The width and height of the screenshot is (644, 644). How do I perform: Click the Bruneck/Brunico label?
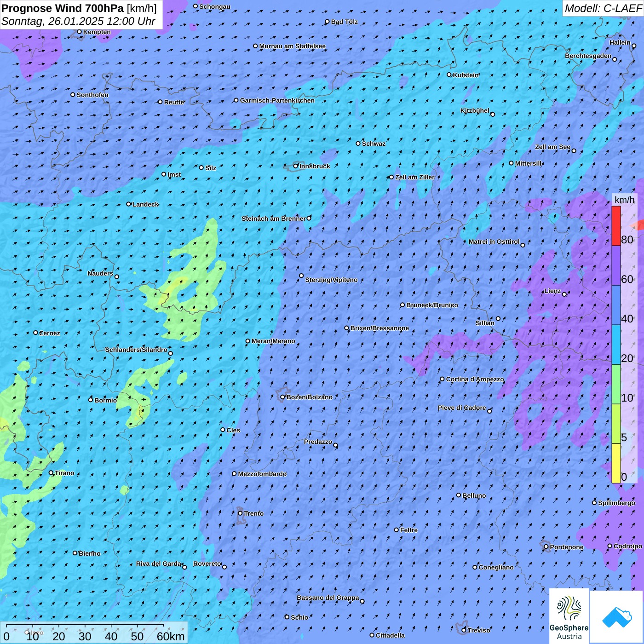432,305
